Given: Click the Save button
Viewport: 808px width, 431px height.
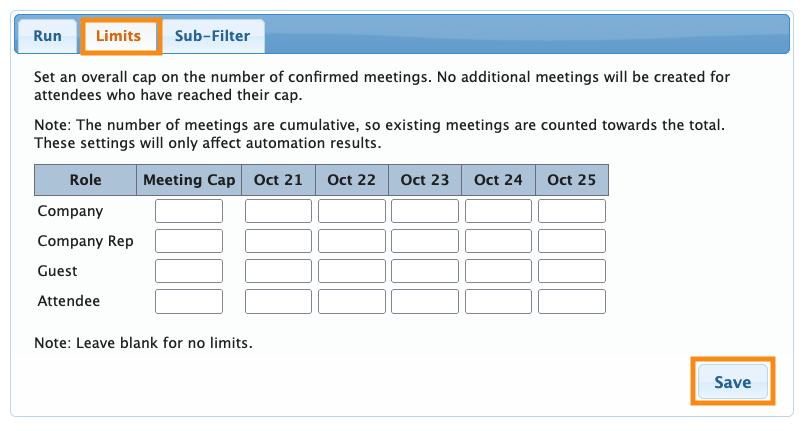Looking at the screenshot, I should coord(732,382).
